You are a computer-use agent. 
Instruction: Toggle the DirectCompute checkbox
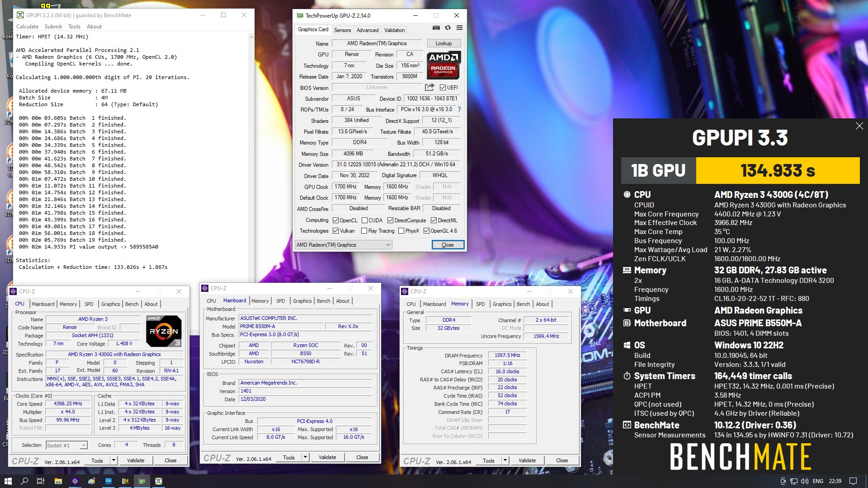click(x=390, y=221)
